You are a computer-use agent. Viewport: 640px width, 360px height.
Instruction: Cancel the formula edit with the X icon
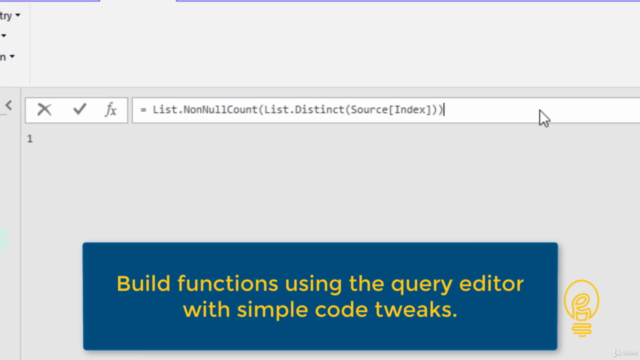pyautogui.click(x=44, y=109)
